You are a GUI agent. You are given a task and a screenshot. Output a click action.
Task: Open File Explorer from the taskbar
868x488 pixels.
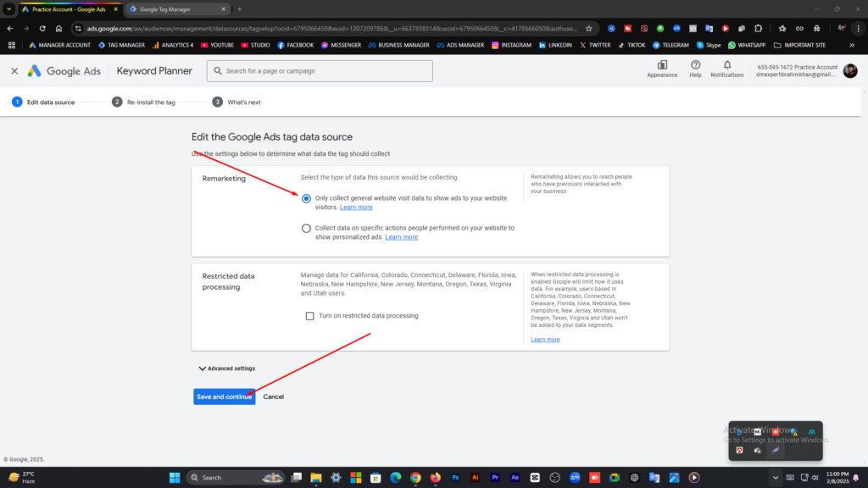tap(316, 478)
